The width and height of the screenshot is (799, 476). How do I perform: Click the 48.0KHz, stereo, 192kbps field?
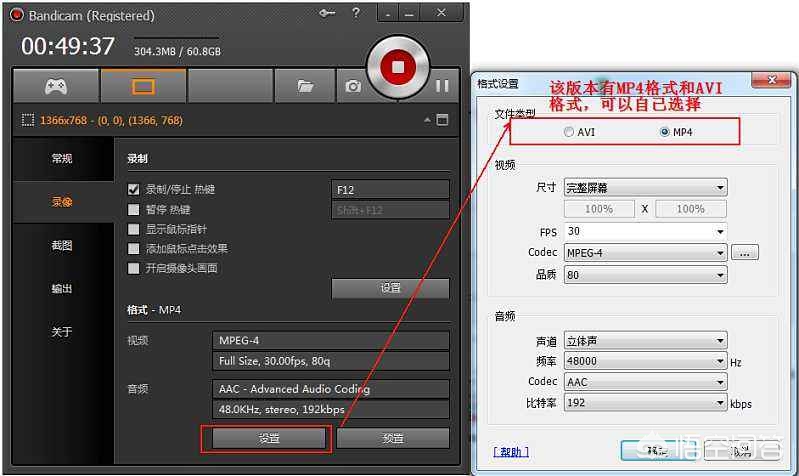coord(331,409)
